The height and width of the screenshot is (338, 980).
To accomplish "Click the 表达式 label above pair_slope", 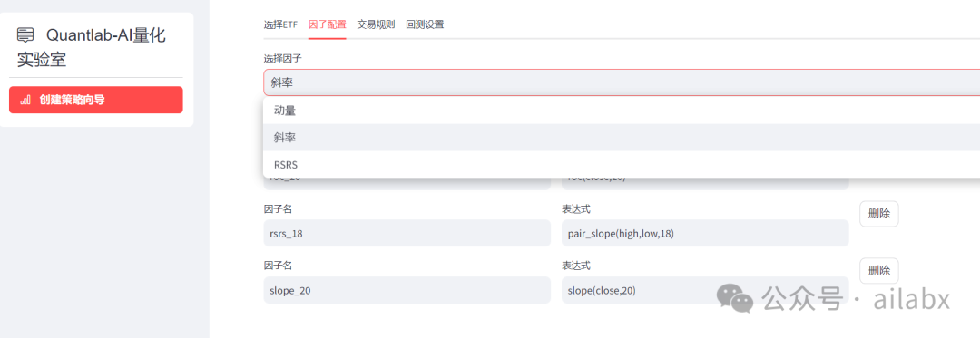I will pos(576,208).
